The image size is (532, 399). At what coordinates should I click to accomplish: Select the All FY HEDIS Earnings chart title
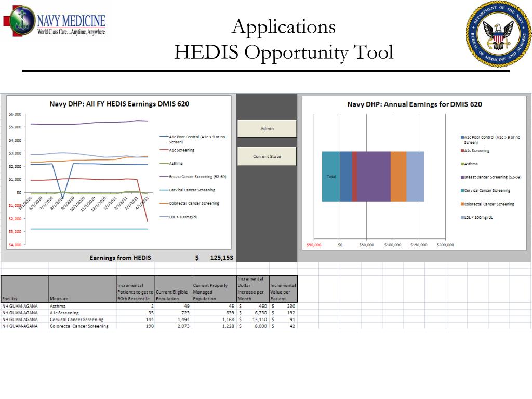(x=119, y=104)
